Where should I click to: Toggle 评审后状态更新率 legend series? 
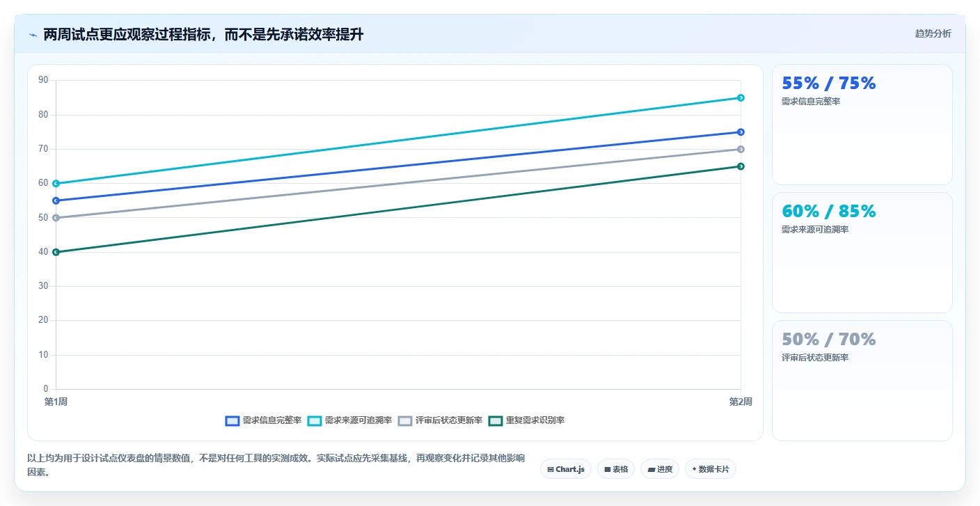(x=440, y=420)
